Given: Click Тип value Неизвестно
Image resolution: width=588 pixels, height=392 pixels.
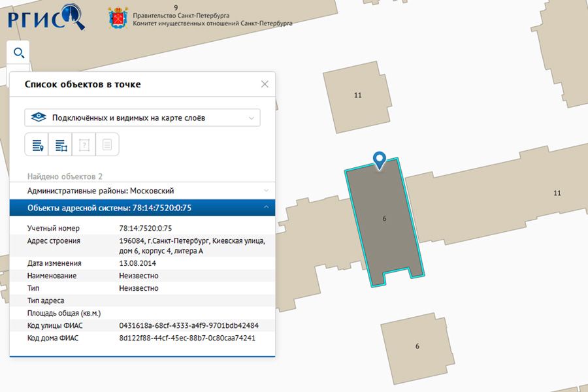Looking at the screenshot, I should coord(139,288).
